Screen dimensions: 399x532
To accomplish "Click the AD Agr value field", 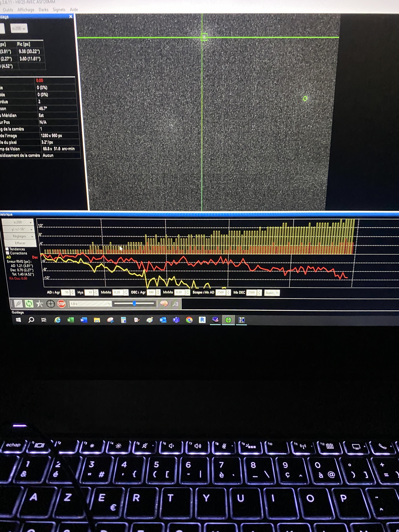I will (65, 293).
